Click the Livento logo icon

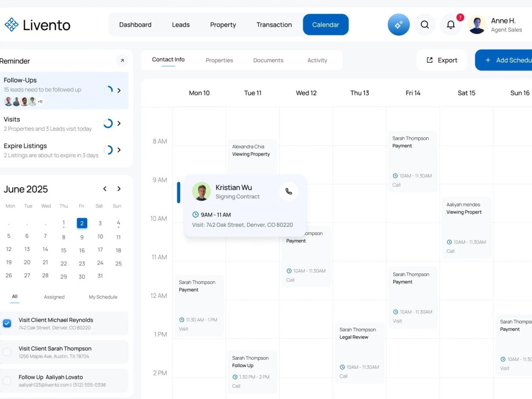click(x=12, y=25)
